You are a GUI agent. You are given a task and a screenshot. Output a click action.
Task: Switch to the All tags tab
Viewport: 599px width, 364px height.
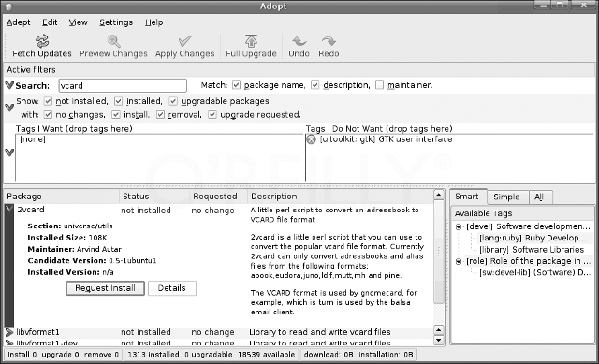click(x=540, y=197)
